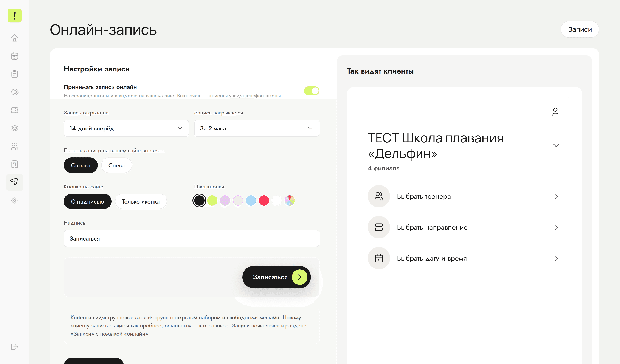
Task: Open the double-diamond icon in sidebar
Action: [x=14, y=92]
